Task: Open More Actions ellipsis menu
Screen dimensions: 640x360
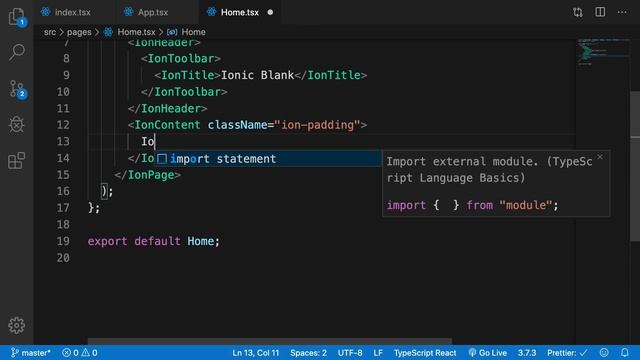Action: [x=622, y=12]
